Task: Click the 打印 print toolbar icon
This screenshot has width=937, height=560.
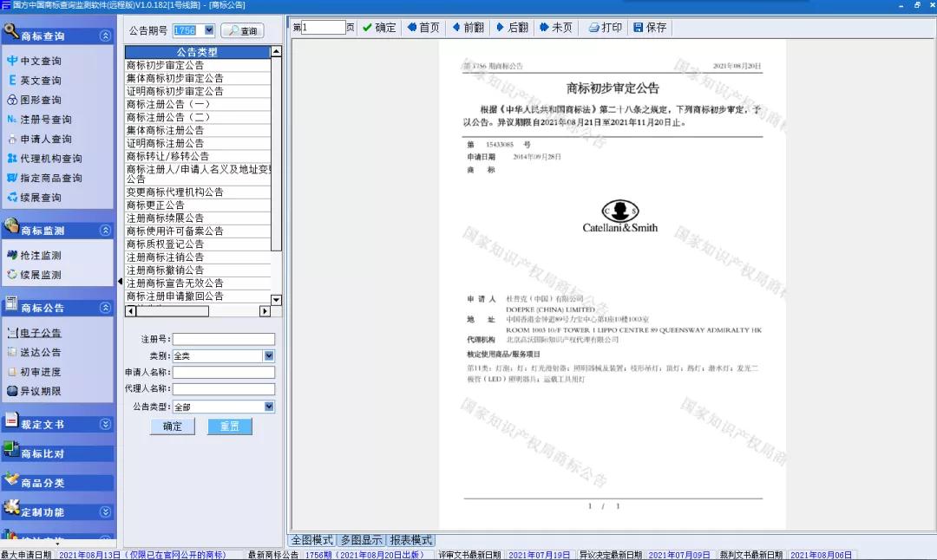Action: (605, 28)
